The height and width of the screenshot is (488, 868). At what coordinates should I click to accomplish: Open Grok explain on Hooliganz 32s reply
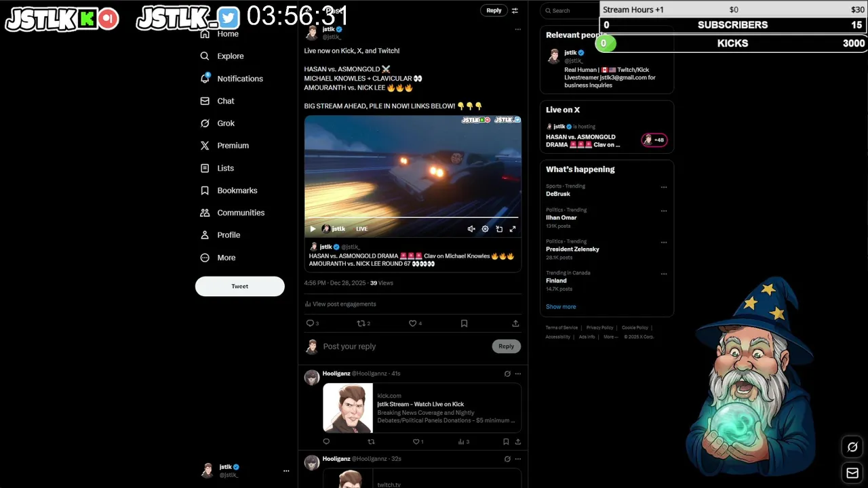click(507, 459)
